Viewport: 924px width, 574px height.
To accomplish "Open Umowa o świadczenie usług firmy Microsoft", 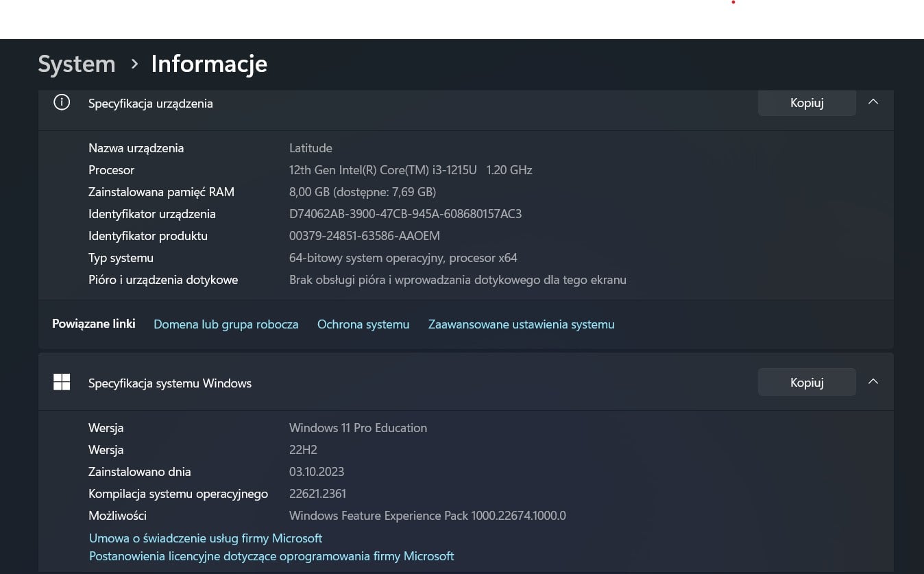I will [x=206, y=538].
